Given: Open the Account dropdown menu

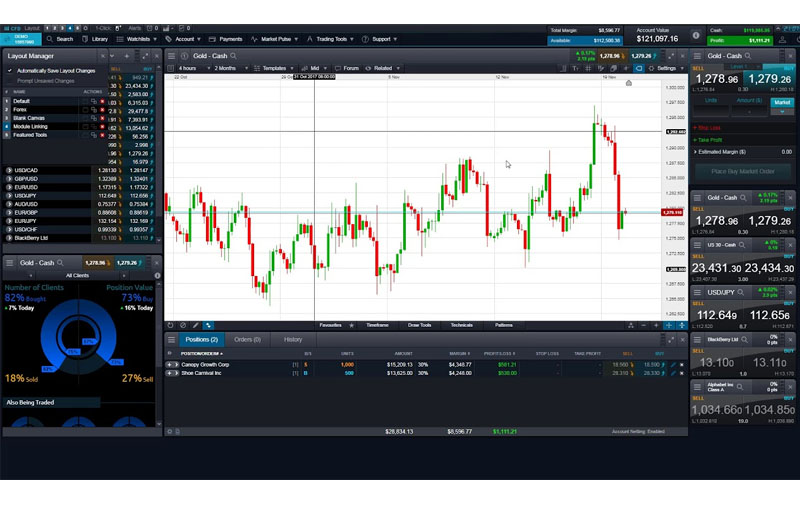Looking at the screenshot, I should coord(183,39).
